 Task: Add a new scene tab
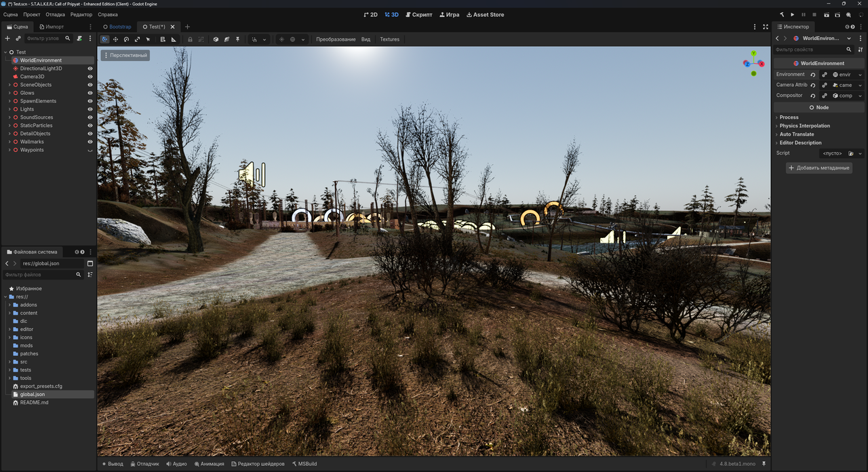click(x=188, y=27)
